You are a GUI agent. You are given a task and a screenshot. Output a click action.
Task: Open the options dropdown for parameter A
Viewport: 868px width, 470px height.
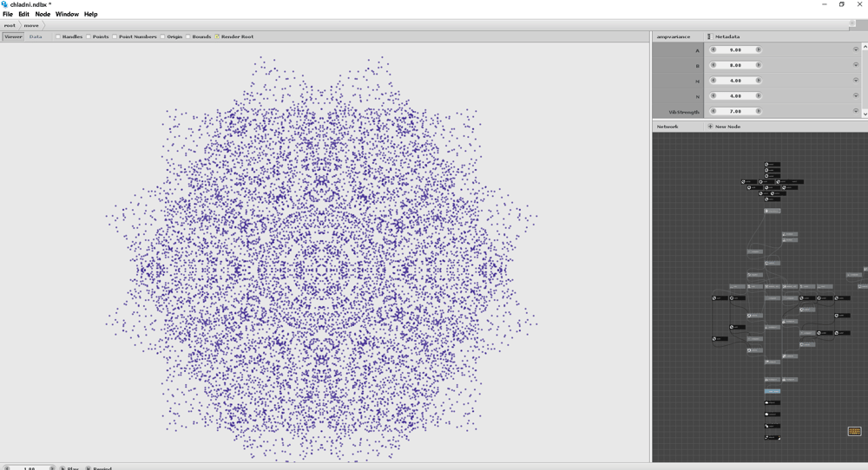tap(856, 49)
